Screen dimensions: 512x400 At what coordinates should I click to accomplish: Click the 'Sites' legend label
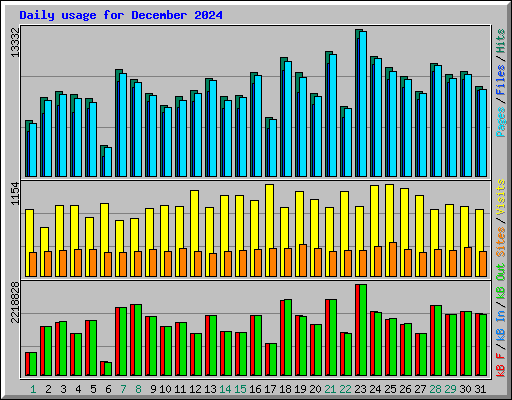pyautogui.click(x=501, y=242)
